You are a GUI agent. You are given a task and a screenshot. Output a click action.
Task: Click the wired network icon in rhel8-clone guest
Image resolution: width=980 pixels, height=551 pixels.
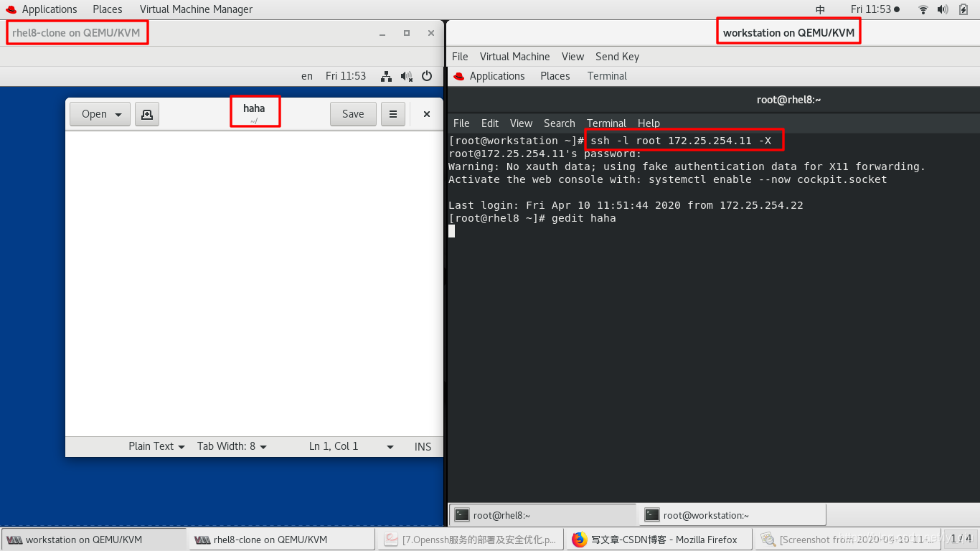click(386, 76)
